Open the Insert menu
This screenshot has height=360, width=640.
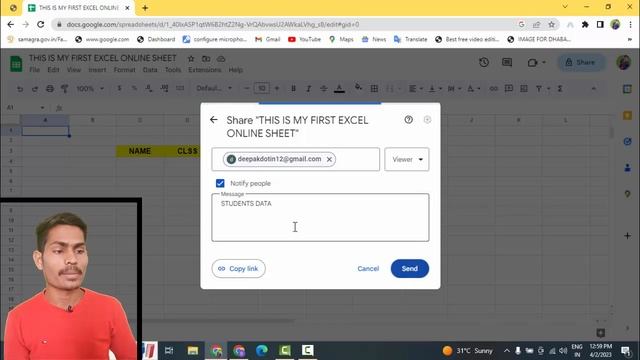click(97, 70)
